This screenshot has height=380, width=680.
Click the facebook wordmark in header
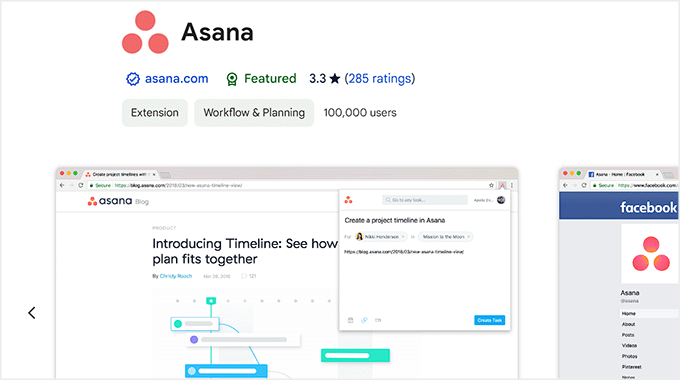(x=648, y=207)
